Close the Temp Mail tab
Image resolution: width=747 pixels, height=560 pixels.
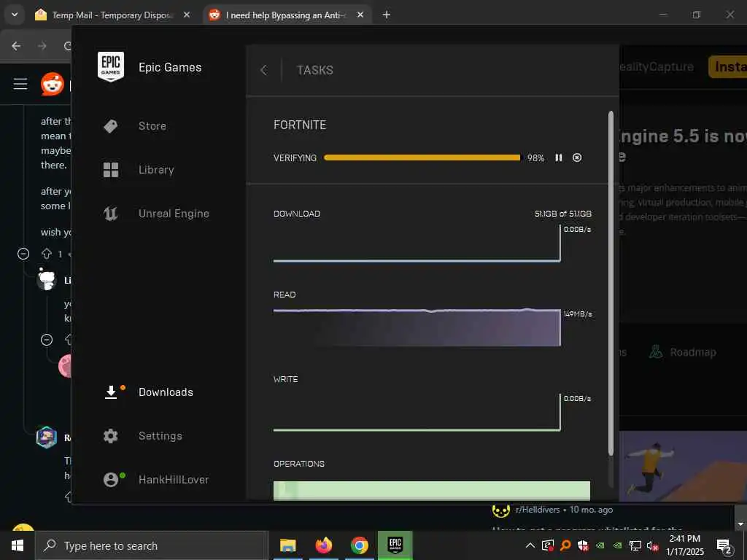187,15
